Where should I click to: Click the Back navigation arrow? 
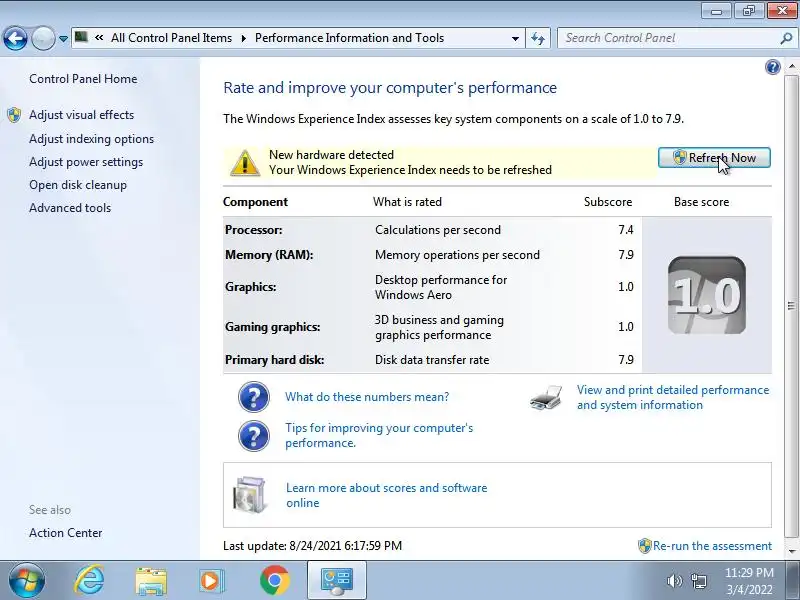(x=15, y=38)
